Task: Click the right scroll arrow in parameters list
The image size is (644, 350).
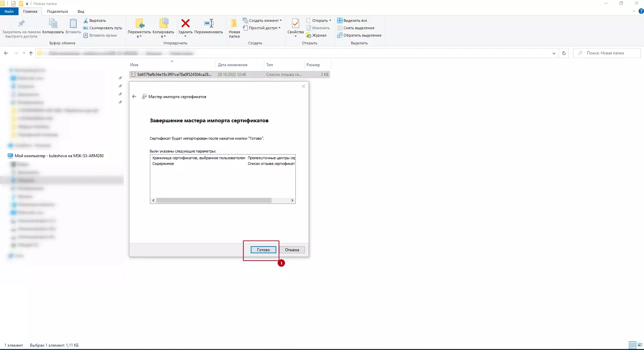Action: coord(292,201)
